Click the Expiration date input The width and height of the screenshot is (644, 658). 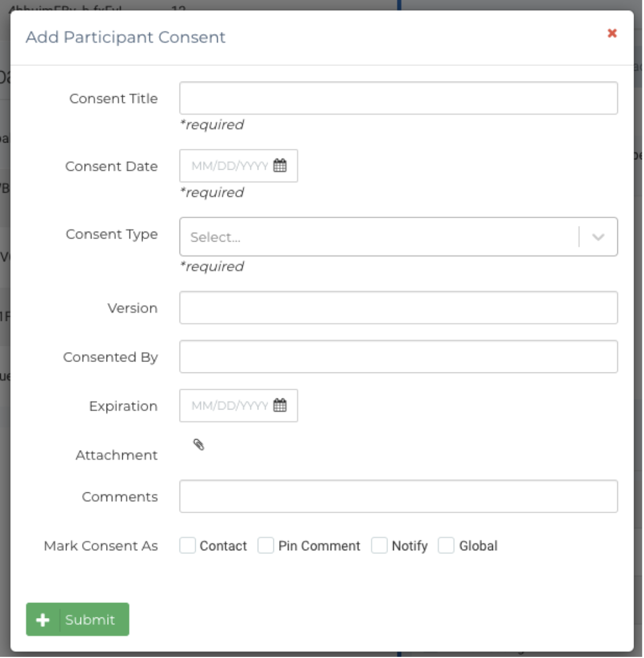[x=229, y=405]
